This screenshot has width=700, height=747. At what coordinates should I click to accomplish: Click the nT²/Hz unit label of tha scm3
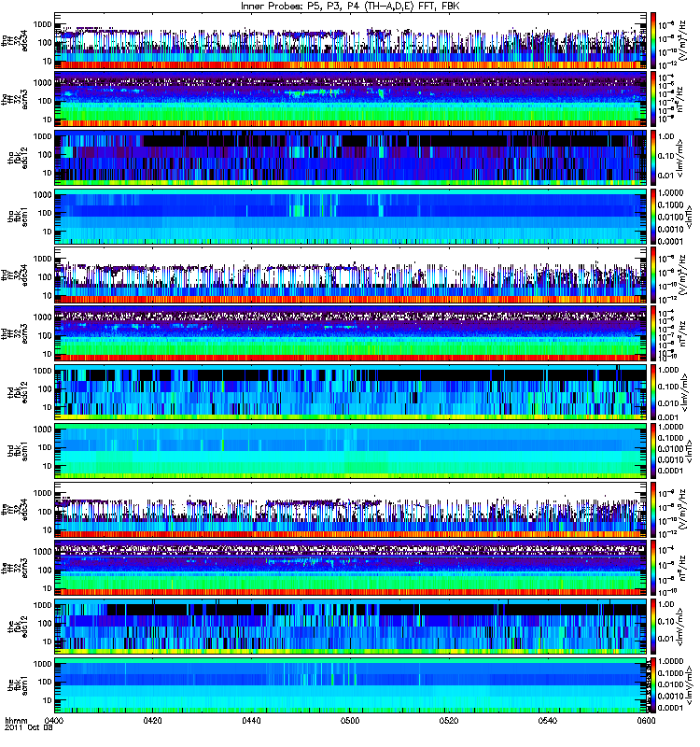(680, 99)
